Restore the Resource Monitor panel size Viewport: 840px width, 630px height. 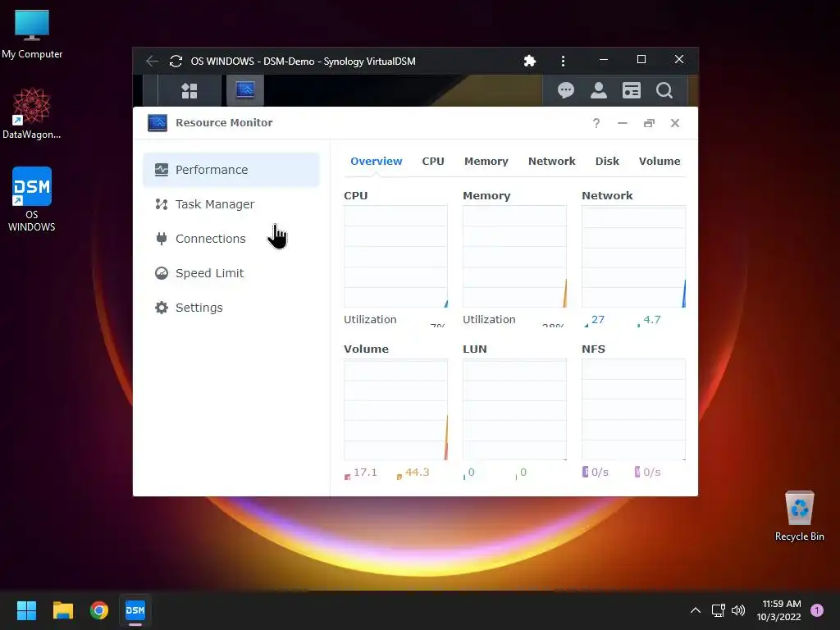(x=649, y=123)
